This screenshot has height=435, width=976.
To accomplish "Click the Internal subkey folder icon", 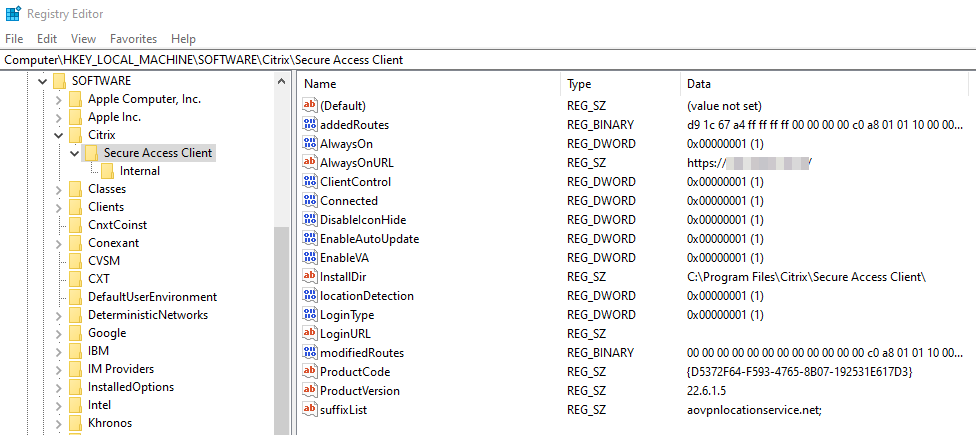I will [x=108, y=171].
